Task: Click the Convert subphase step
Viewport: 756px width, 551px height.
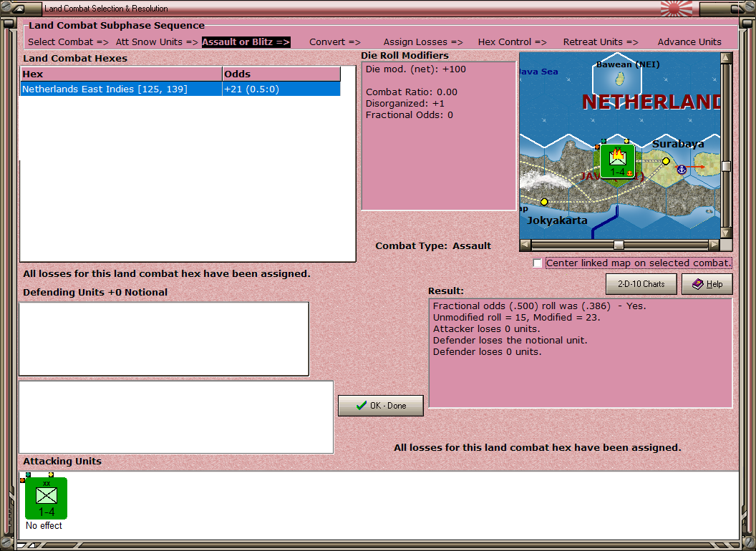Action: pos(335,42)
